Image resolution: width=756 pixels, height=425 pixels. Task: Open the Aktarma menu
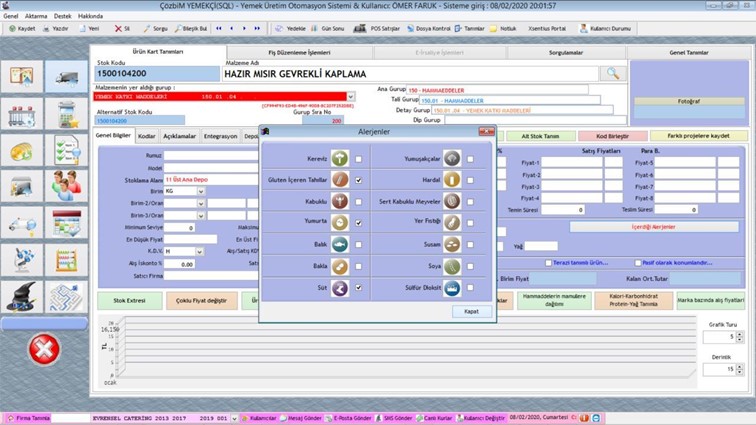(36, 17)
